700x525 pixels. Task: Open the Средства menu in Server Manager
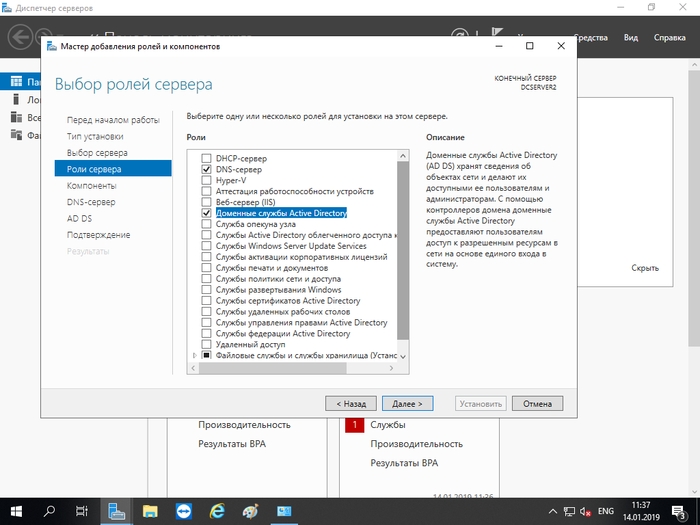coord(592,38)
